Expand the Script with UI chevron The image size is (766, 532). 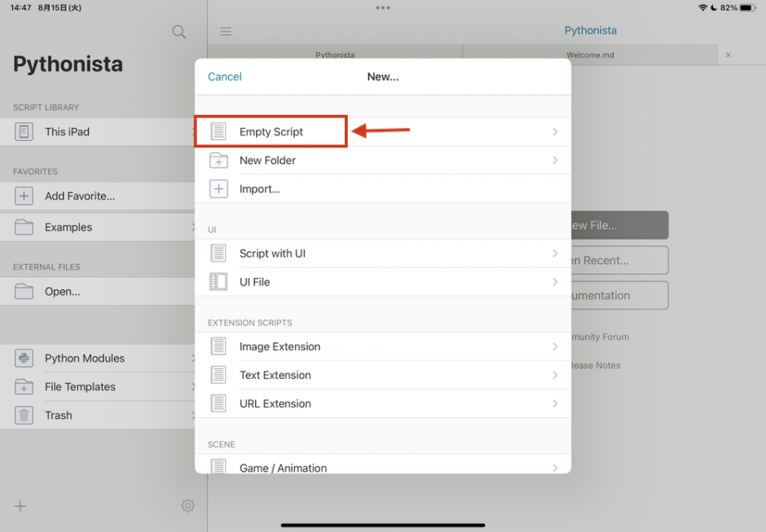555,253
